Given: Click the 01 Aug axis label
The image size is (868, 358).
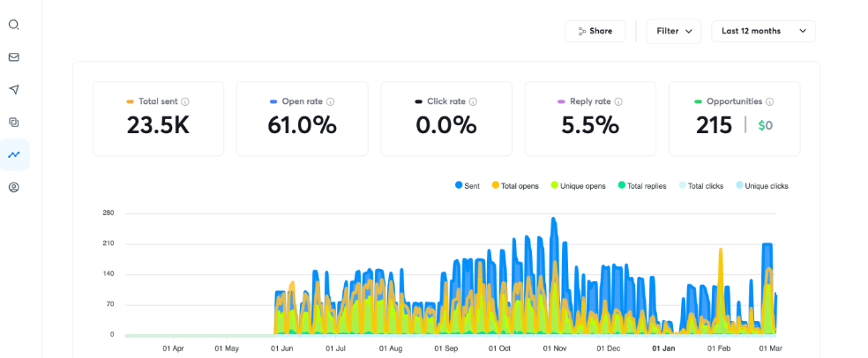Looking at the screenshot, I should (391, 349).
